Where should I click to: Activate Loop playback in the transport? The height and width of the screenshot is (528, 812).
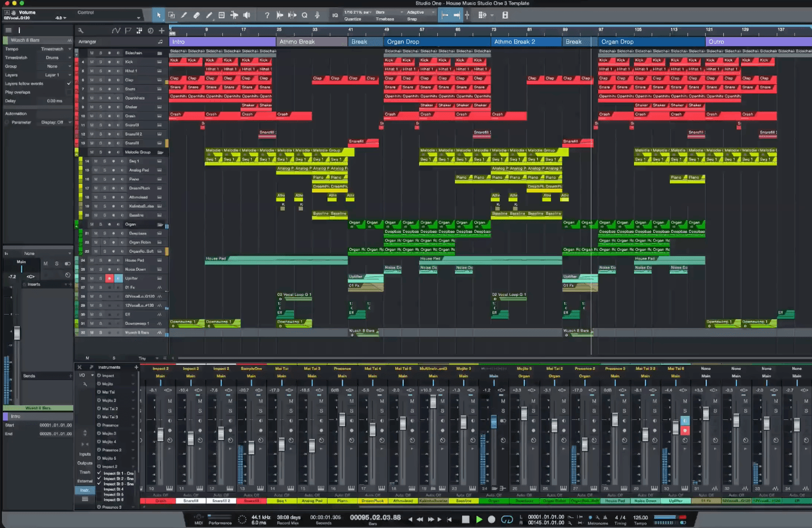pos(507,519)
